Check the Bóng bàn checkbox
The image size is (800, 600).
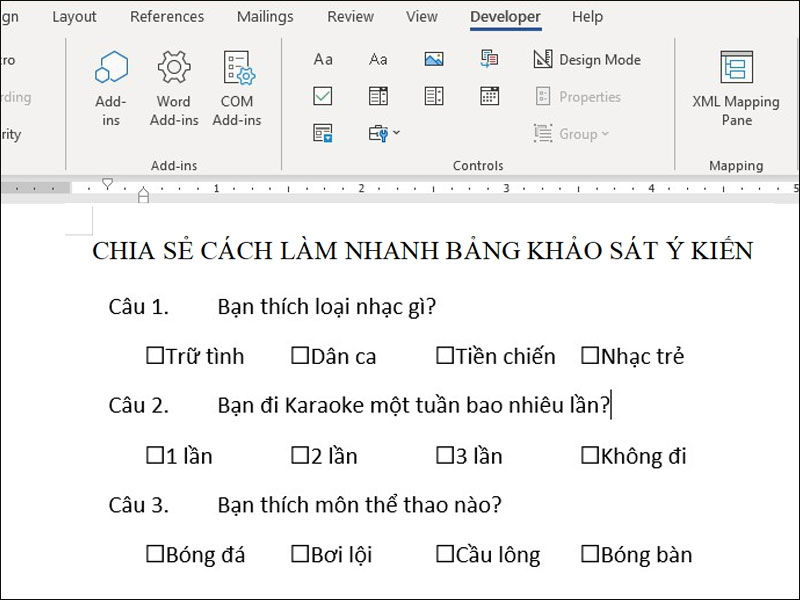coord(590,554)
